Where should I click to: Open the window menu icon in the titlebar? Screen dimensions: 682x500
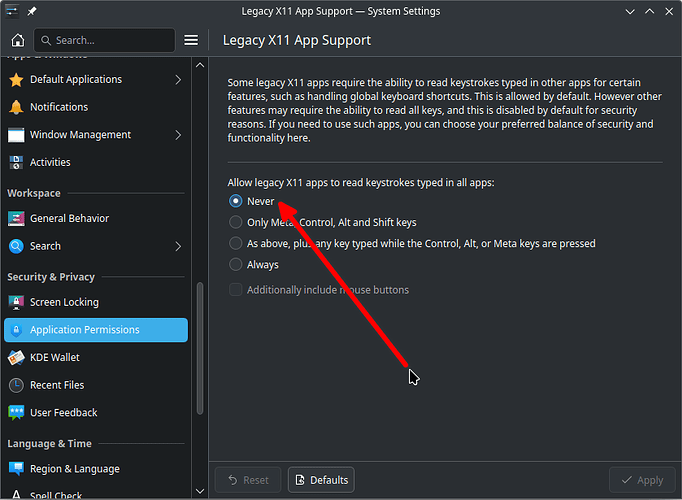tap(12, 11)
